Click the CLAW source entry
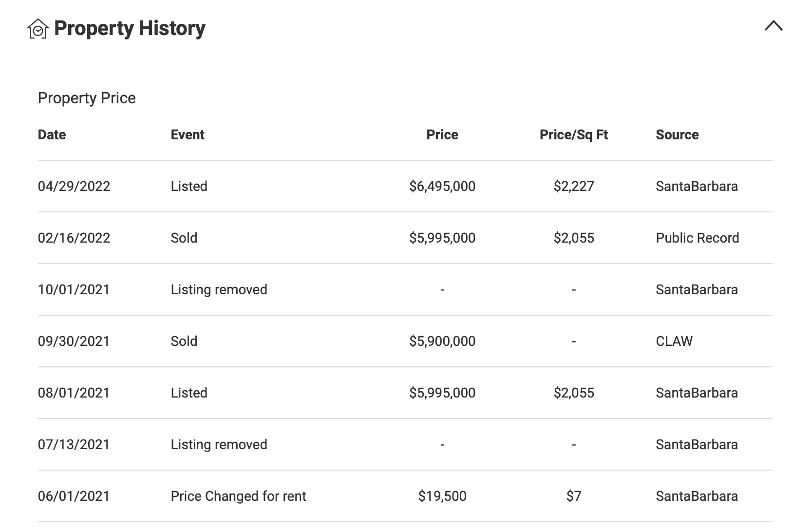The image size is (792, 532). pos(674,342)
